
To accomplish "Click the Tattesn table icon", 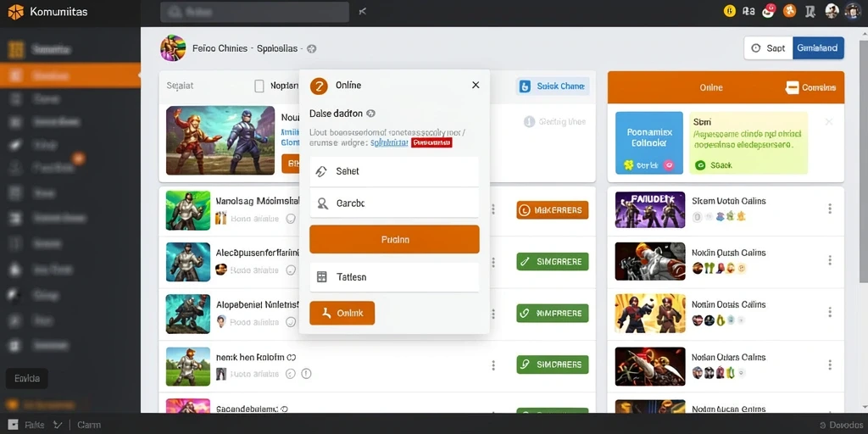I will pyautogui.click(x=321, y=277).
